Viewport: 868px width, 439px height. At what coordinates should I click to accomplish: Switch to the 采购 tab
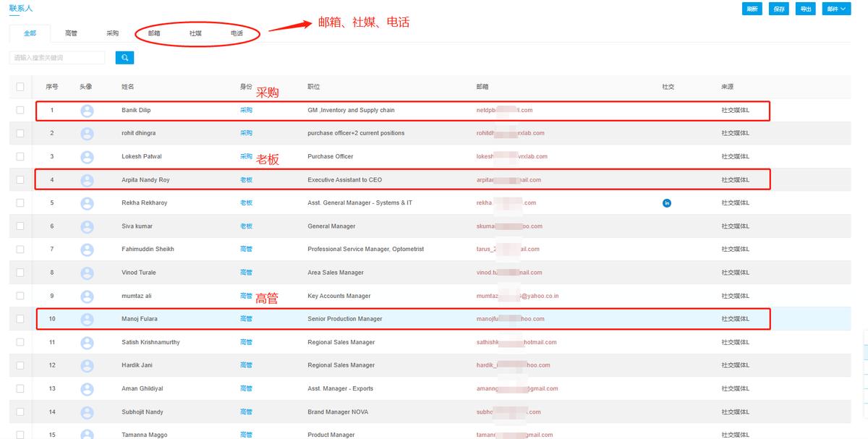pos(112,33)
